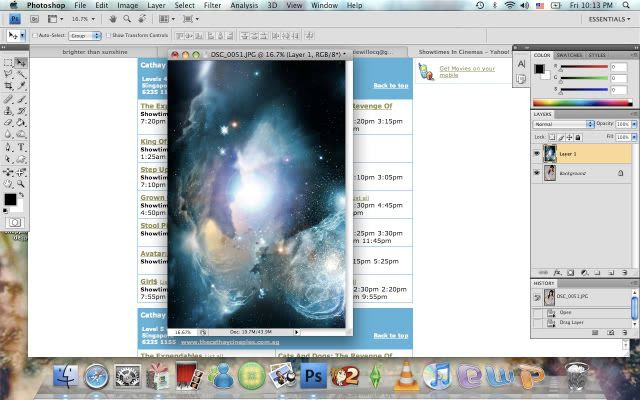Viewport: 640px width, 400px height.
Task: Select the Brush tool
Action: coord(20,99)
